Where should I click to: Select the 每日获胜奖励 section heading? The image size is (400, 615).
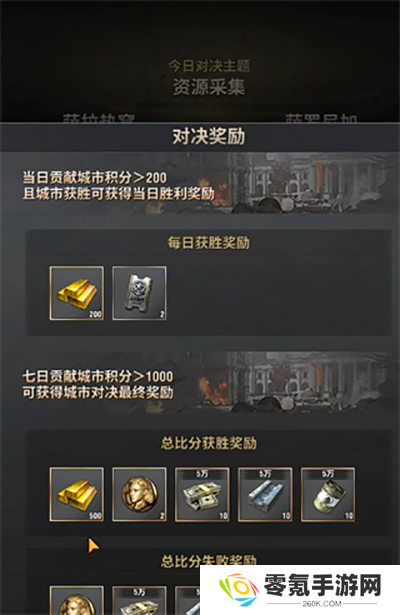click(209, 243)
